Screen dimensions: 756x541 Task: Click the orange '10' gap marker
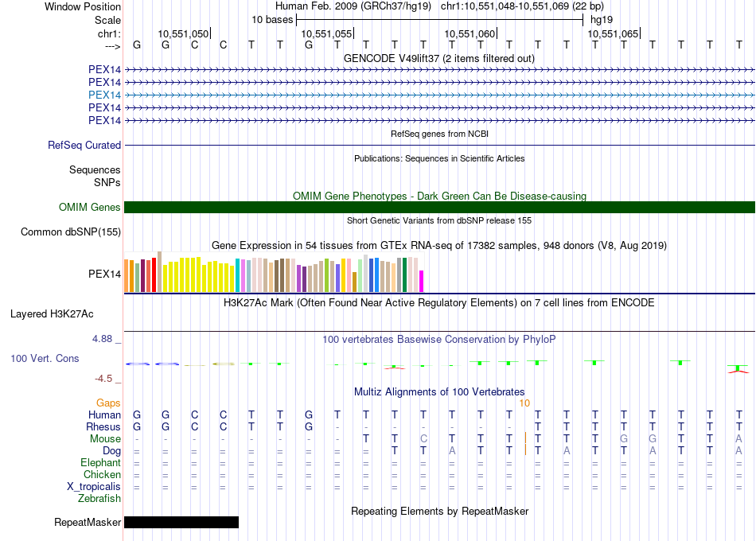(x=524, y=403)
